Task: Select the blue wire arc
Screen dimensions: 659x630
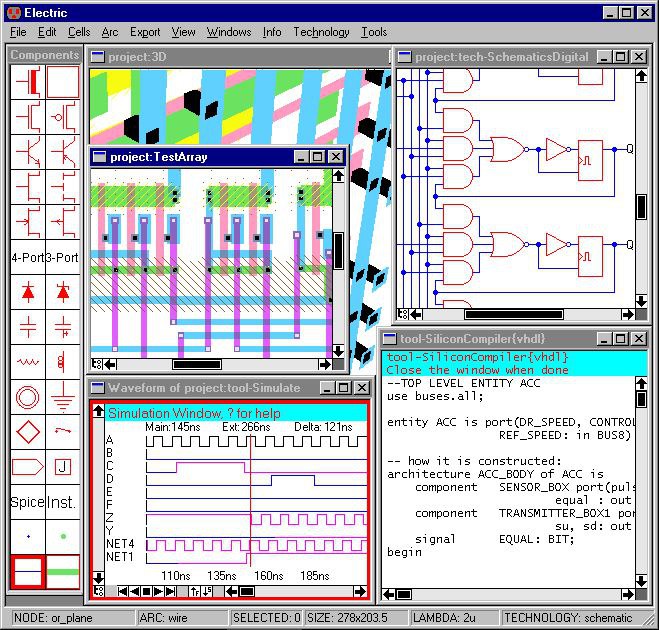Action: [x=28, y=572]
